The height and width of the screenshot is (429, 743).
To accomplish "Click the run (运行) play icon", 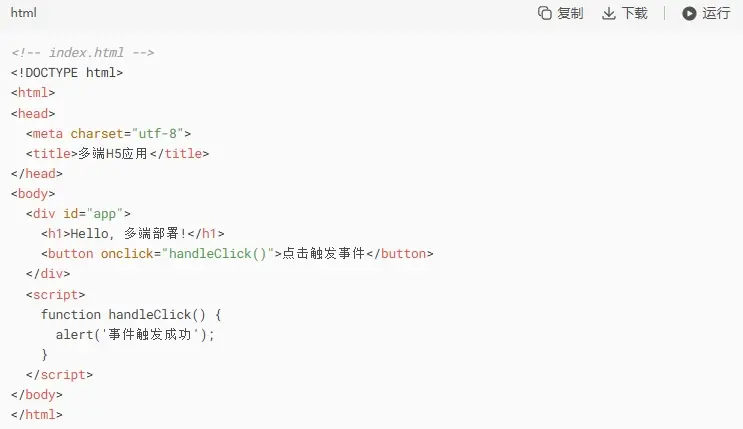I will coord(689,13).
